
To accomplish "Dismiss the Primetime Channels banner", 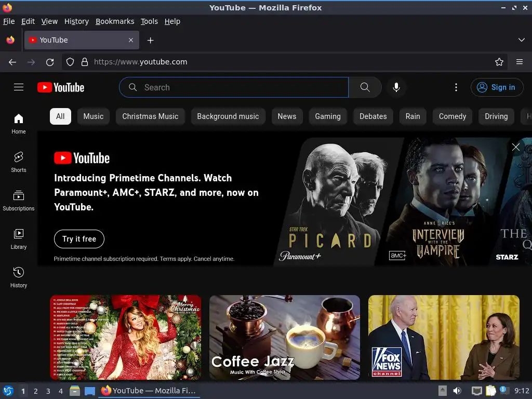I will point(516,147).
